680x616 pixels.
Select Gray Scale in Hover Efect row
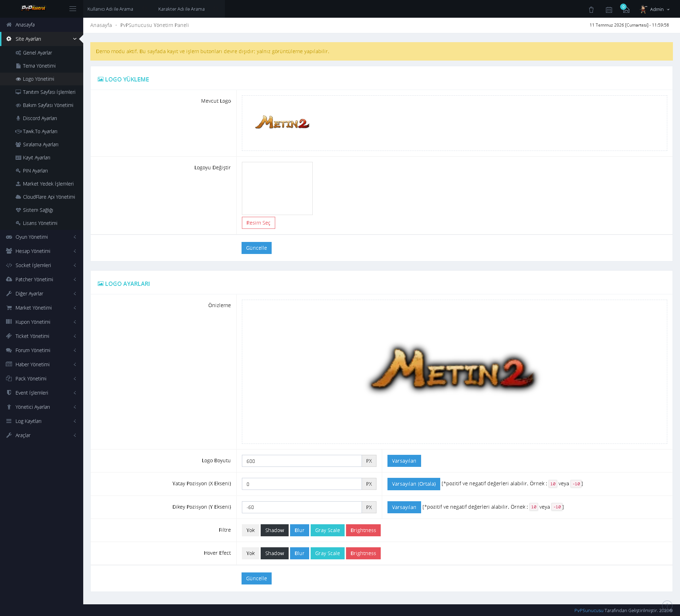coord(327,553)
